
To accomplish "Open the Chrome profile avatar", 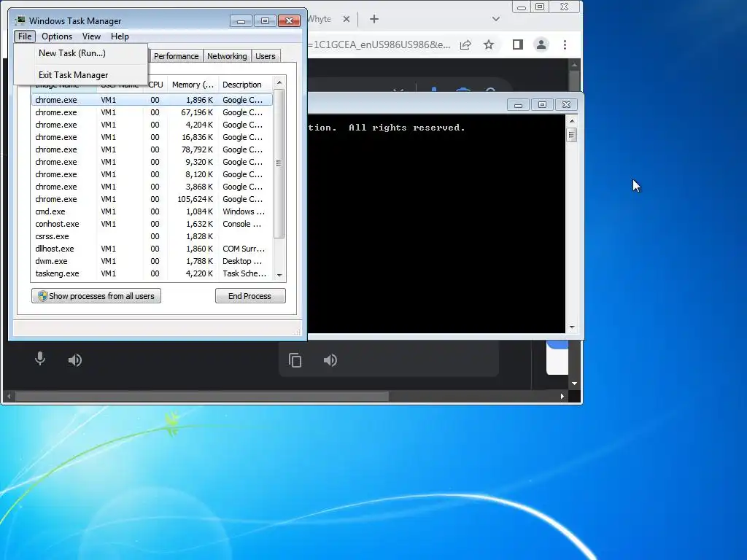I will (x=541, y=44).
